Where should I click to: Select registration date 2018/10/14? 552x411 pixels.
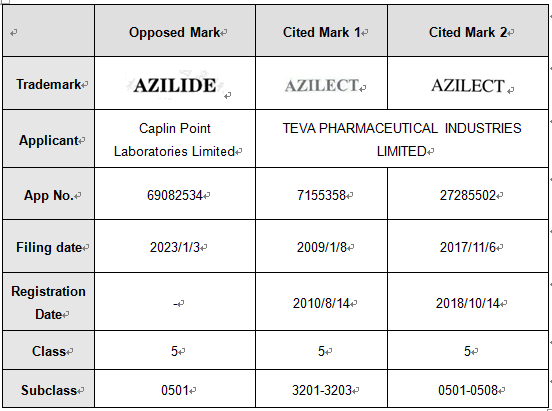[468, 303]
